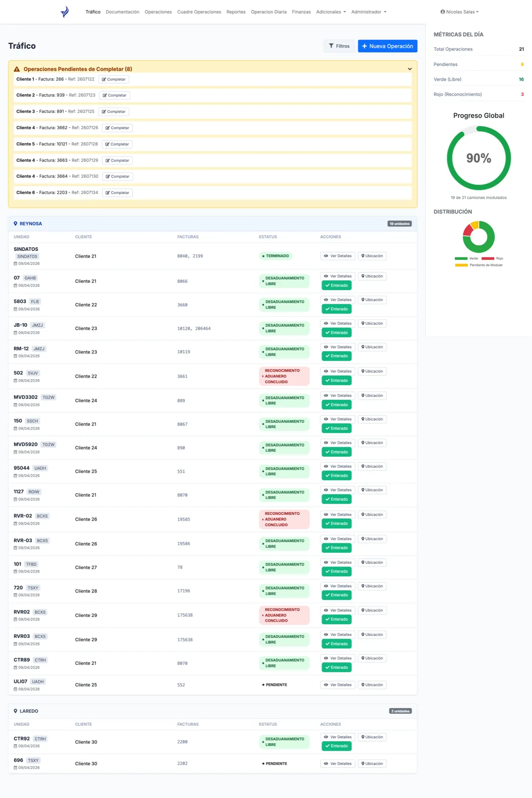Click the 90% Progreso Global ring

(479, 158)
